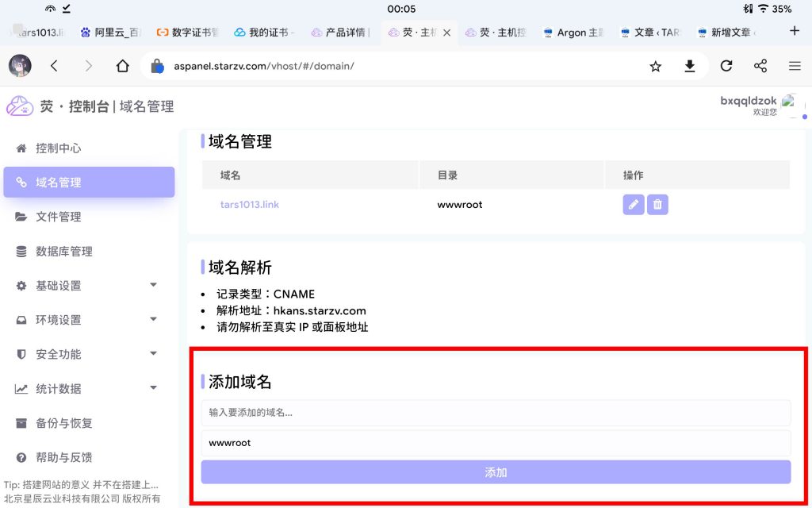Go to browser home page icon

tap(122, 67)
